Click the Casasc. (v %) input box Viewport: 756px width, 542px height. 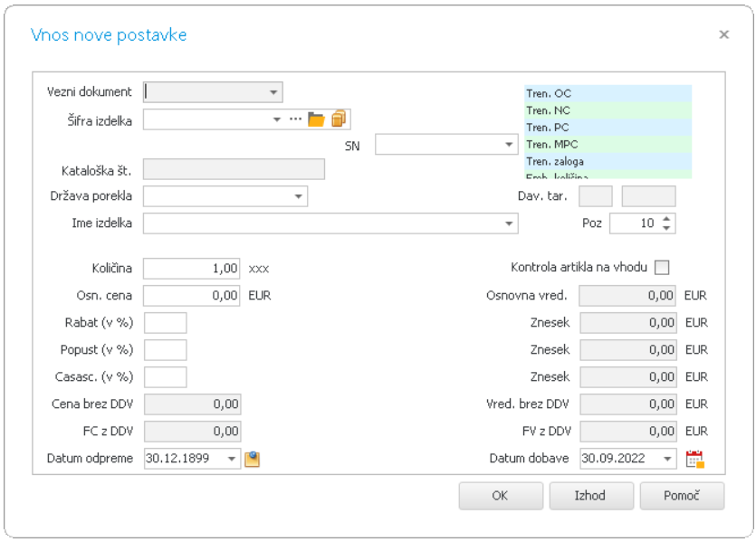point(166,376)
